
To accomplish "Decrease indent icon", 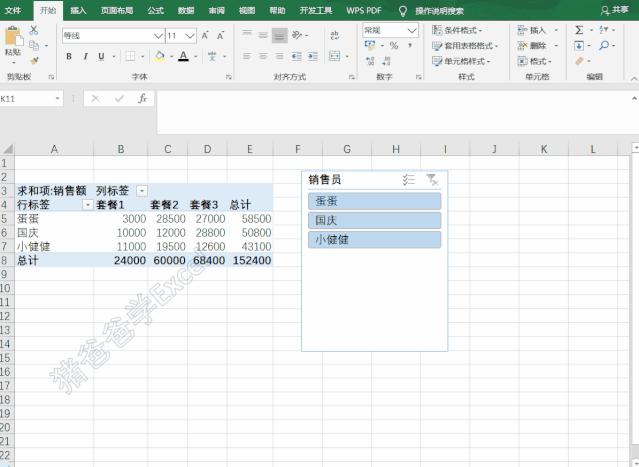I will click(297, 56).
